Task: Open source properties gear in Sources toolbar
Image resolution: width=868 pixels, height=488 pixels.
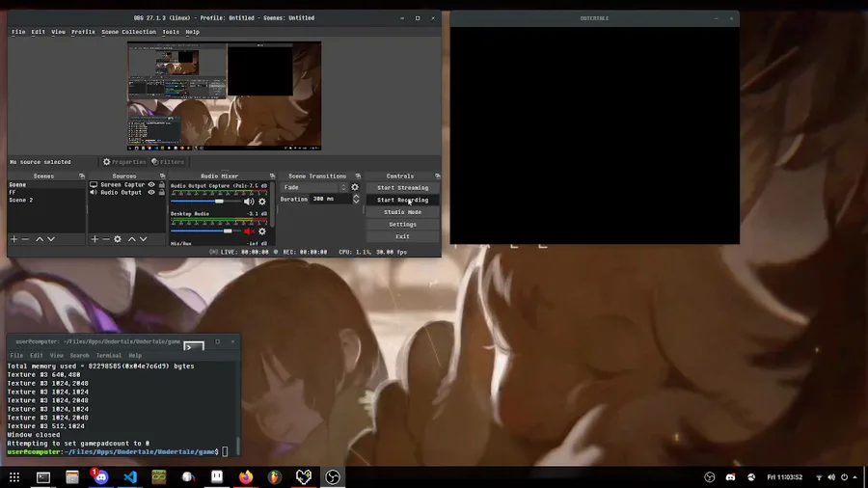Action: click(118, 239)
